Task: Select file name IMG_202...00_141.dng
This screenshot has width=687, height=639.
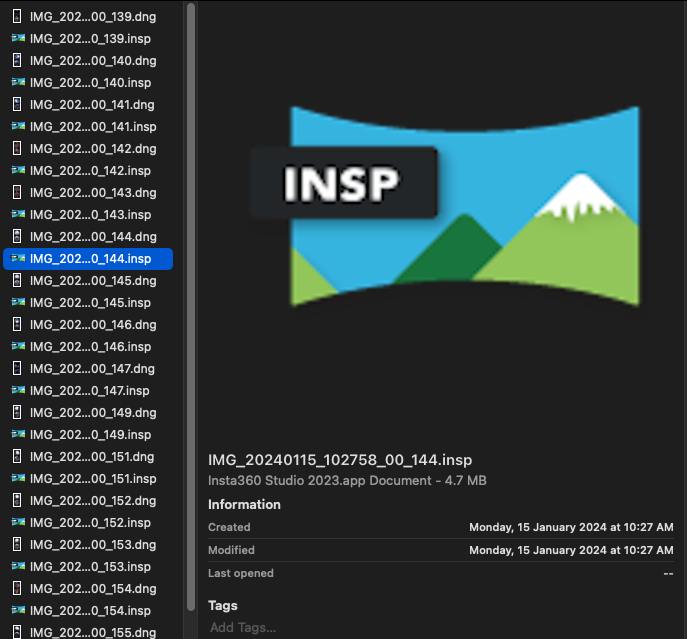Action: pos(92,105)
